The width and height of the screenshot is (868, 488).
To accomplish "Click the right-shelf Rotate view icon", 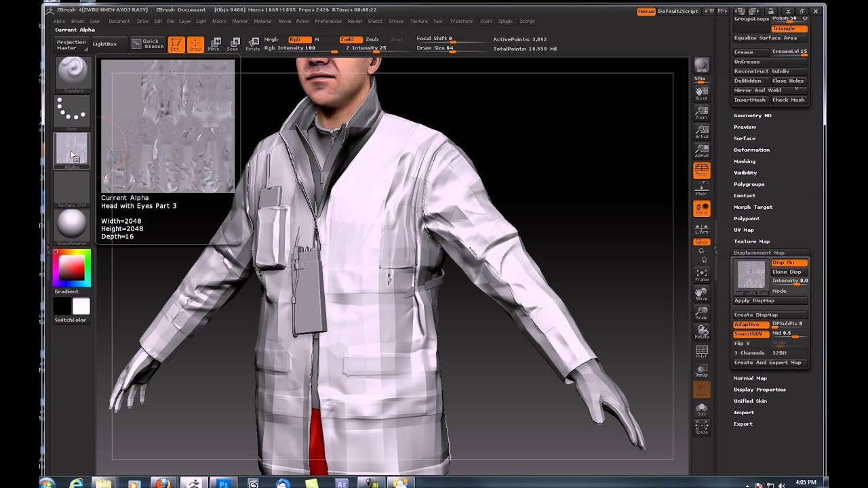I will pyautogui.click(x=702, y=331).
